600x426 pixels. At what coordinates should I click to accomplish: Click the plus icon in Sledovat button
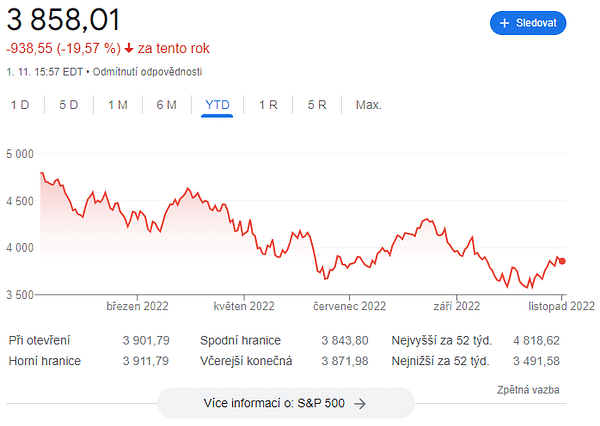coord(504,23)
